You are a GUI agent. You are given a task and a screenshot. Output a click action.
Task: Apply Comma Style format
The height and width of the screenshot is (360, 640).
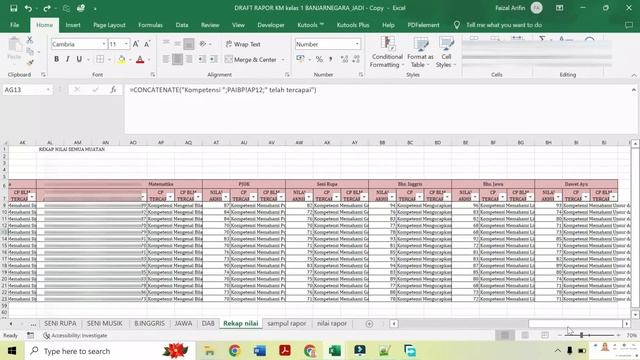coord(330,60)
